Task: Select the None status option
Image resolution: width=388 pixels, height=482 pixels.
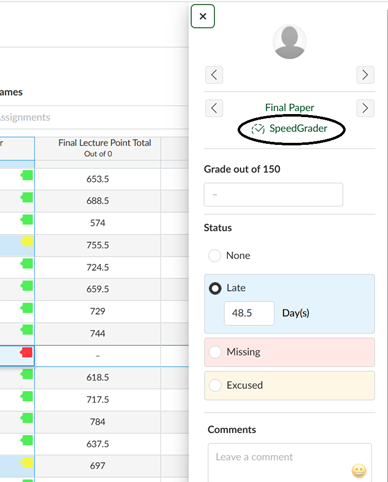Action: (214, 256)
